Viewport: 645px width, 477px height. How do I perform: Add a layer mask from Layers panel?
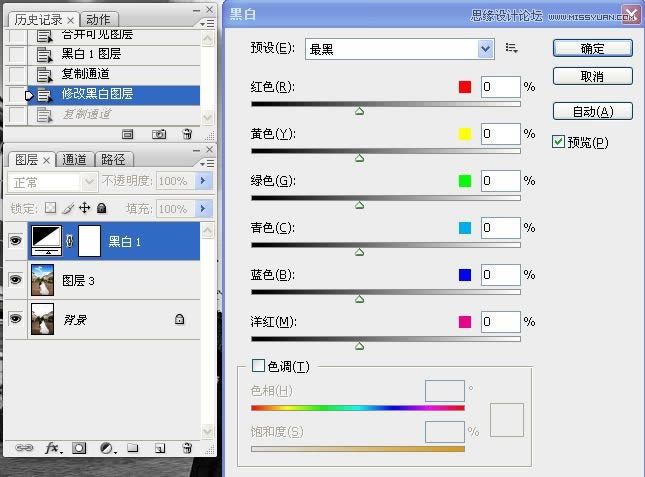pos(80,449)
